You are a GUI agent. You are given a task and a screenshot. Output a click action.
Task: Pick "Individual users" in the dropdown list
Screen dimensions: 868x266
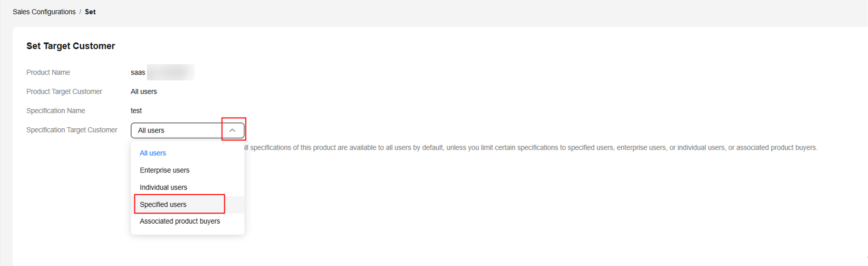tap(164, 187)
